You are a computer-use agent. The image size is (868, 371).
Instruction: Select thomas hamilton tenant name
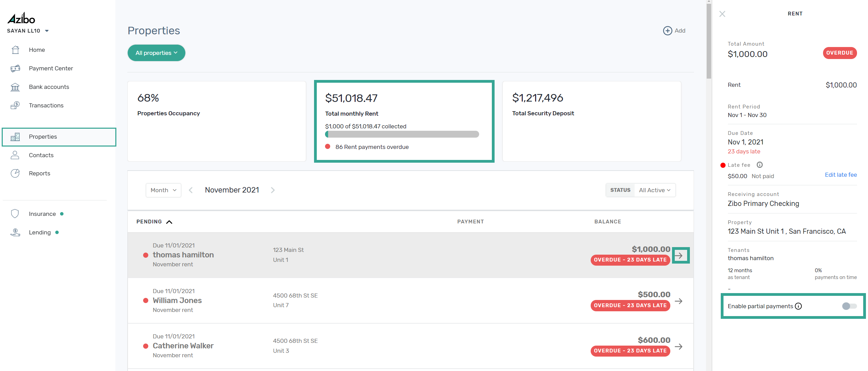pyautogui.click(x=183, y=255)
